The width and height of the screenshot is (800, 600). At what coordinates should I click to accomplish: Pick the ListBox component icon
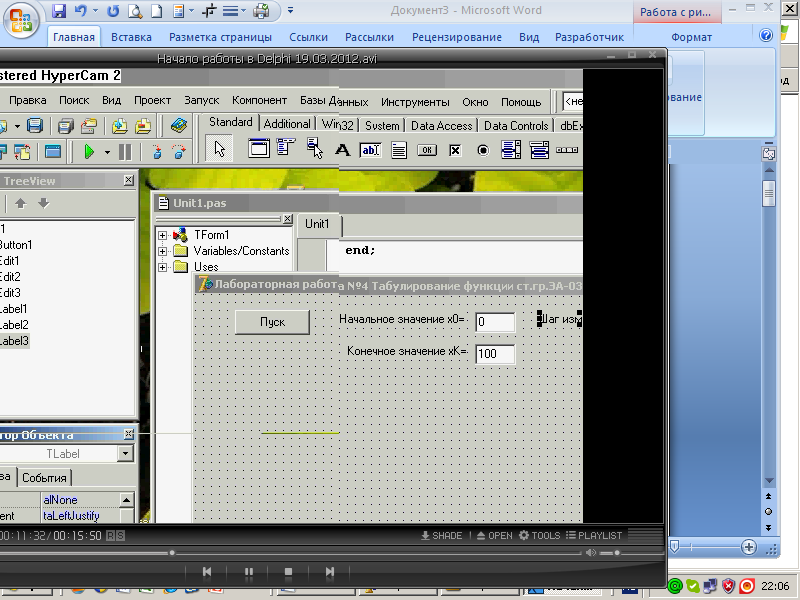(x=511, y=150)
